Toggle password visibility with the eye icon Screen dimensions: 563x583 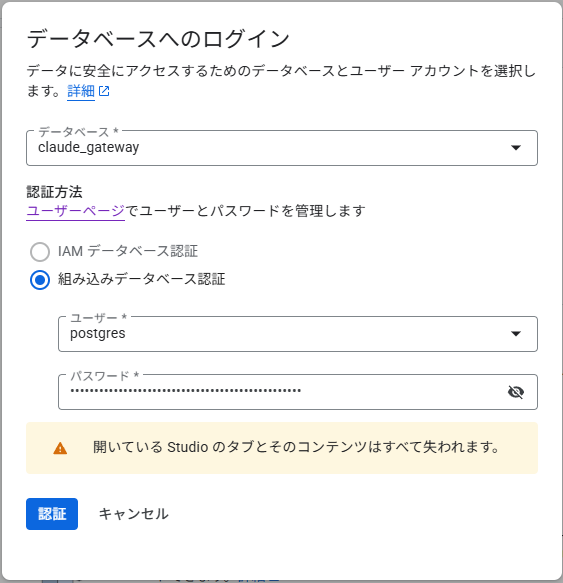click(516, 392)
